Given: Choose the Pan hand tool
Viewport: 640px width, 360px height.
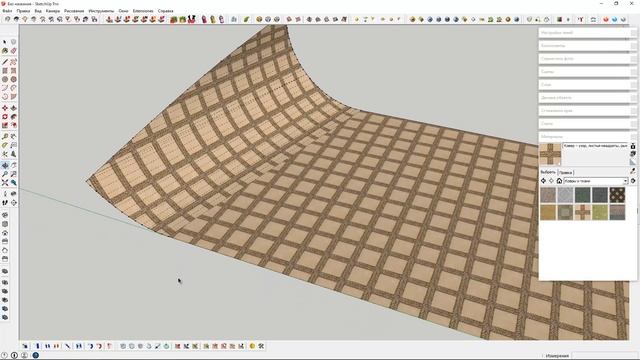Looking at the screenshot, I should pyautogui.click(x=13, y=165).
